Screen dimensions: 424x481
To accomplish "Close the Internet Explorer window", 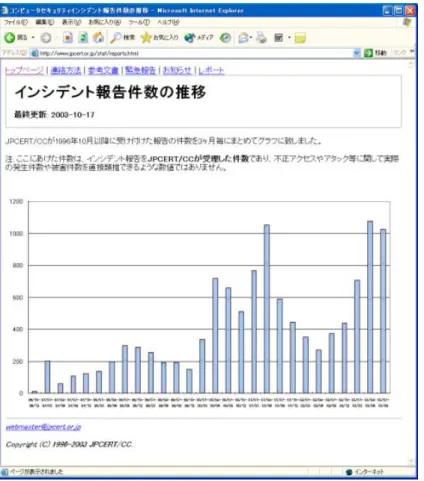I will [x=410, y=11].
